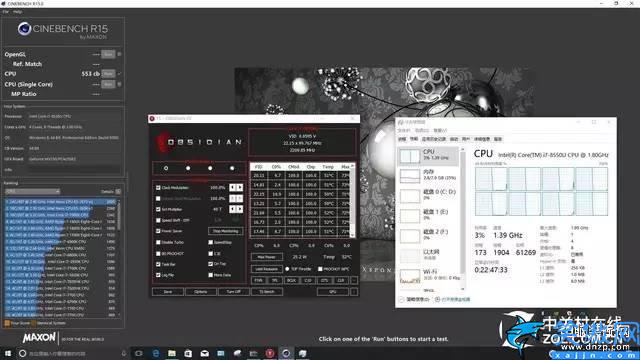Switch to the Cinebench taskbar icon
Viewport: 640px width, 360px height.
[x=286, y=353]
